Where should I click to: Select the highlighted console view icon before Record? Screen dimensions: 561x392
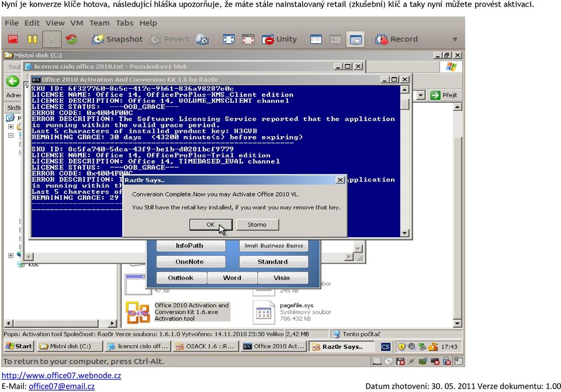pyautogui.click(x=355, y=39)
